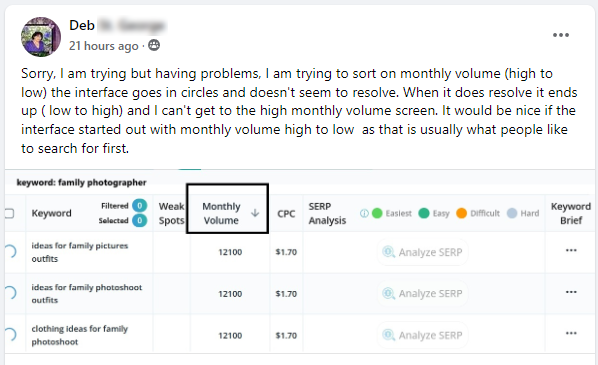The image size is (598, 365).
Task: Click the green Easiest difficulty dot
Action: click(x=377, y=213)
